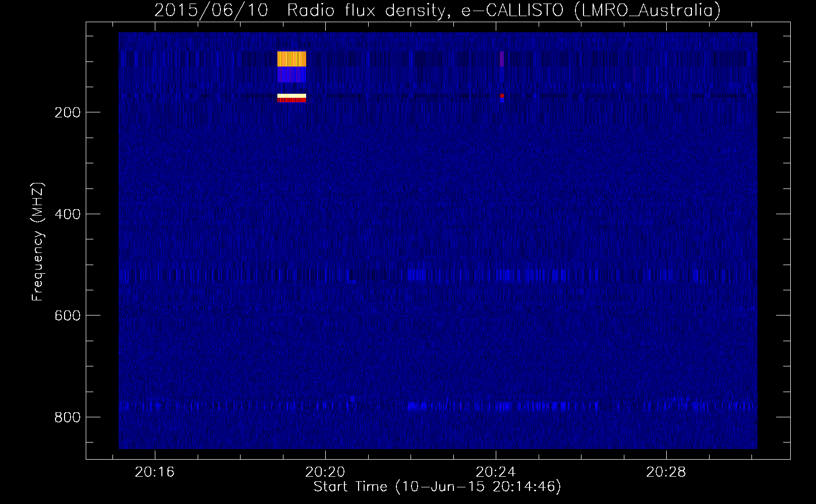Click the 'Frequency (MHZ)' y-axis label
This screenshot has height=504, width=816.
click(x=38, y=242)
